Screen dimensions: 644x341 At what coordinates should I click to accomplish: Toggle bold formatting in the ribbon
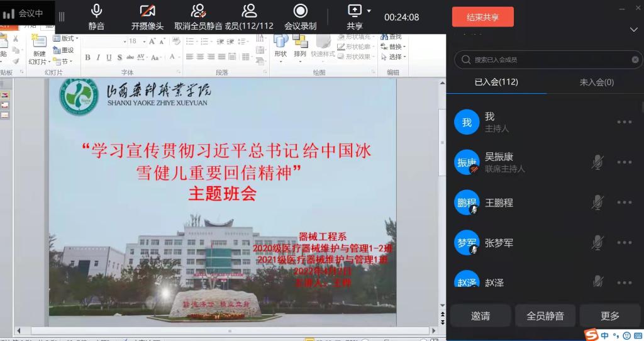88,57
